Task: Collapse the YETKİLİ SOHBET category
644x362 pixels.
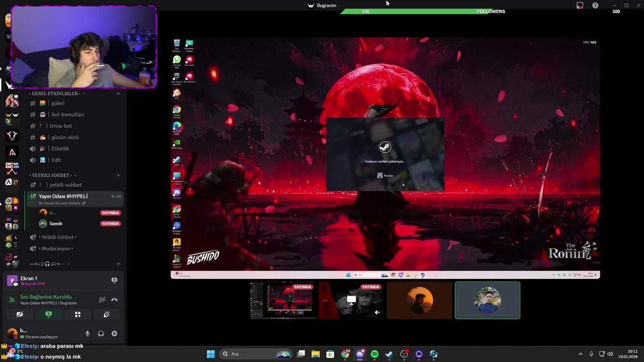Action: pos(54,175)
